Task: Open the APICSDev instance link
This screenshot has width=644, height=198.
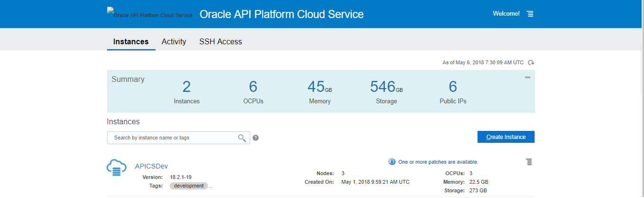Action: coord(152,166)
